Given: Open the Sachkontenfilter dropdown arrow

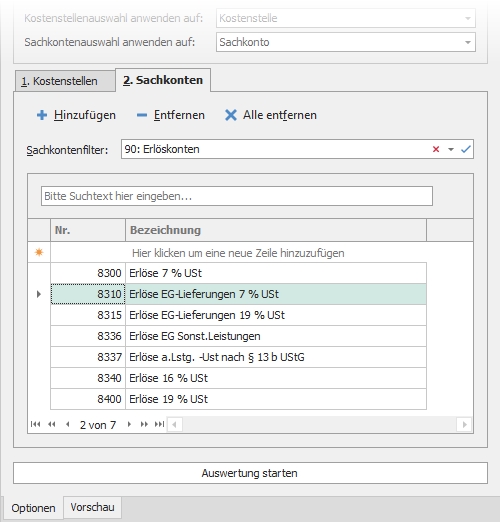Looking at the screenshot, I should pos(451,149).
